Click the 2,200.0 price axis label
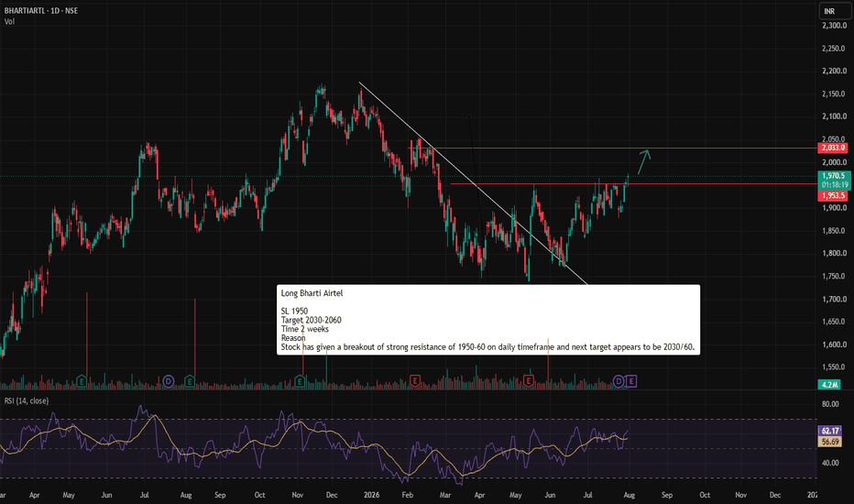 pos(834,71)
